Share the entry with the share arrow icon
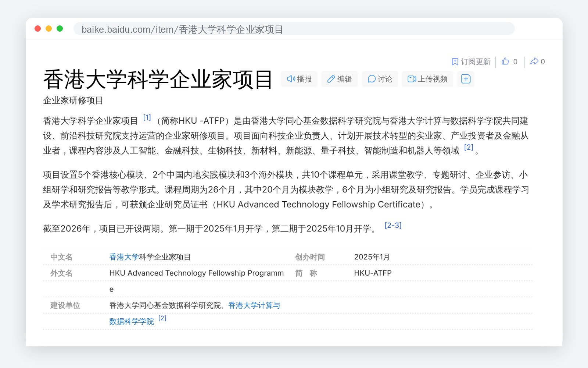 534,61
